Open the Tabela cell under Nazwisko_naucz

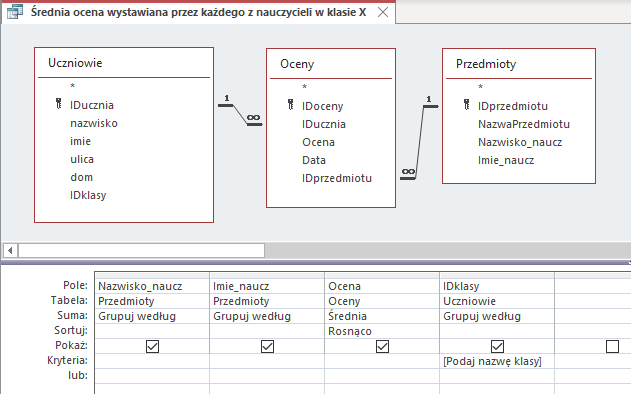point(152,301)
